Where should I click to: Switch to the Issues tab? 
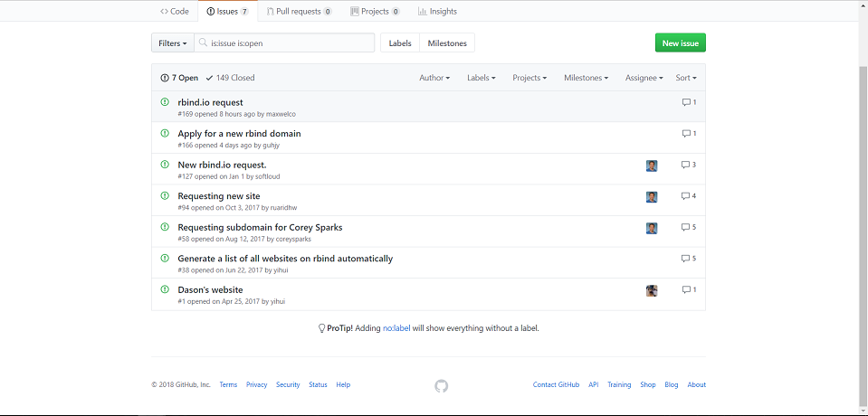pos(227,11)
